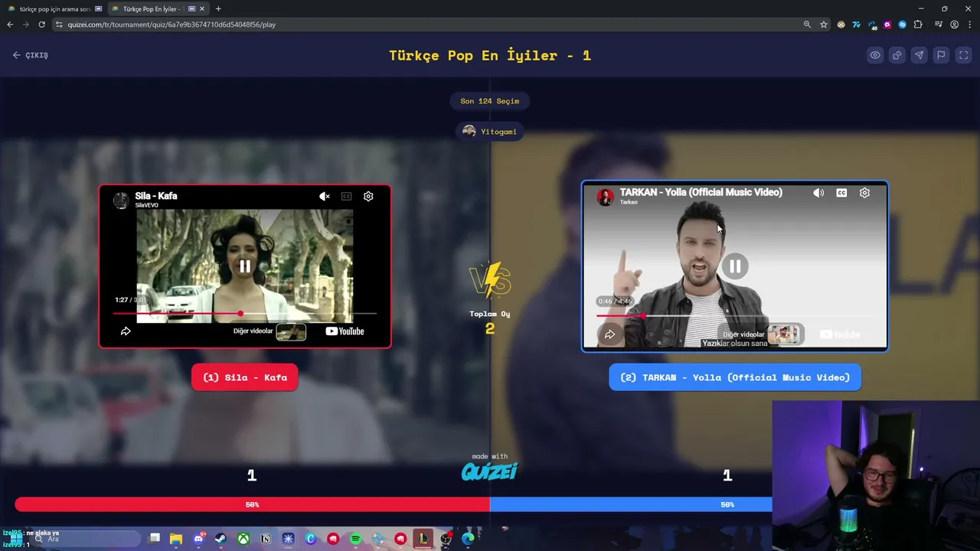Screen dimensions: 980x551
Task: Open the Extensions puzzle menu
Action: (918, 24)
